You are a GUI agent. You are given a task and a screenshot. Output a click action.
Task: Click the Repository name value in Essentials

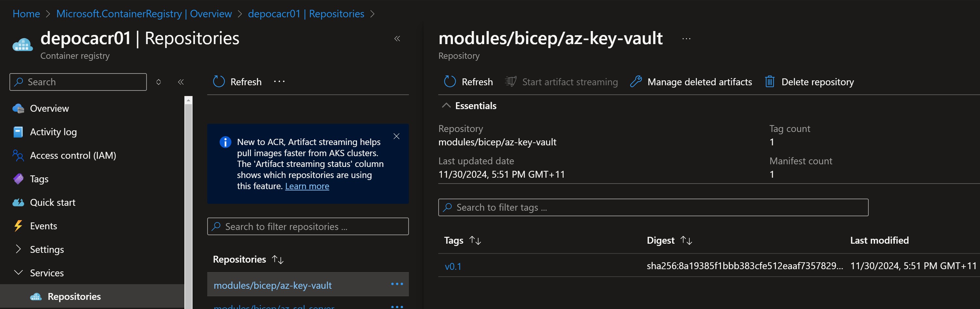[x=497, y=142]
